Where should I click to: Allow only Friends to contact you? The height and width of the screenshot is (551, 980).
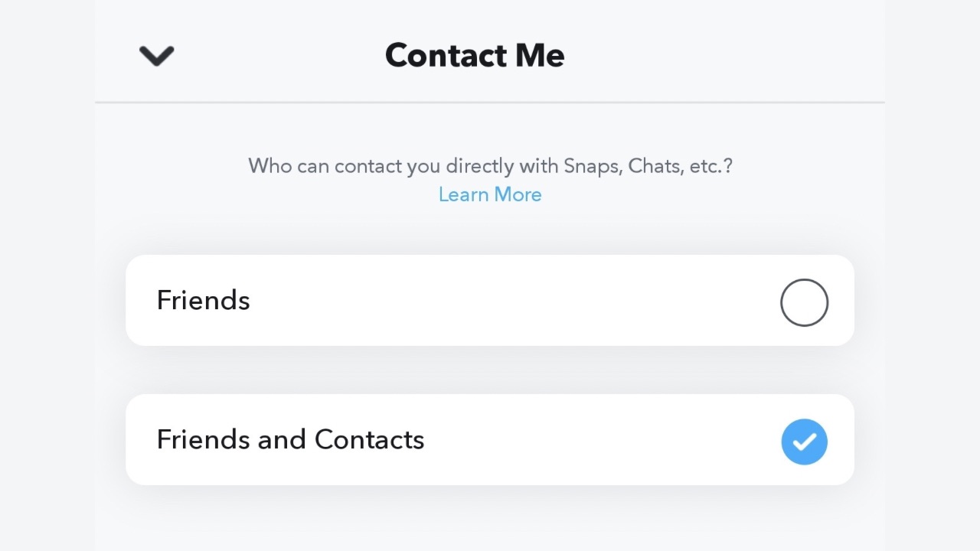point(804,302)
